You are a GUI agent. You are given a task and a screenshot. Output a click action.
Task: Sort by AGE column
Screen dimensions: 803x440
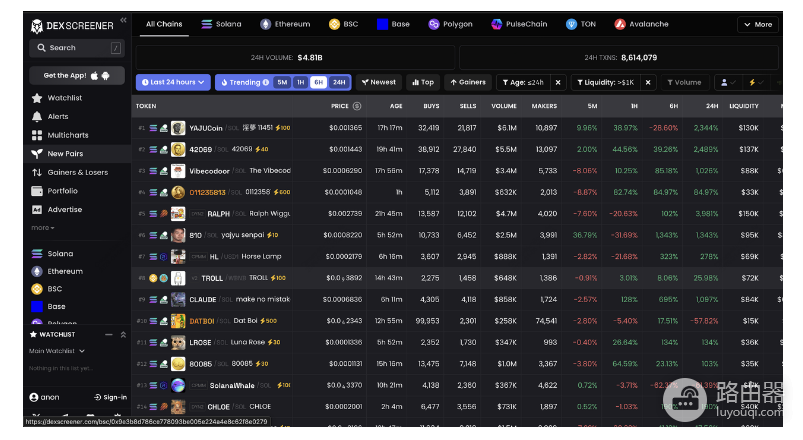(x=396, y=106)
